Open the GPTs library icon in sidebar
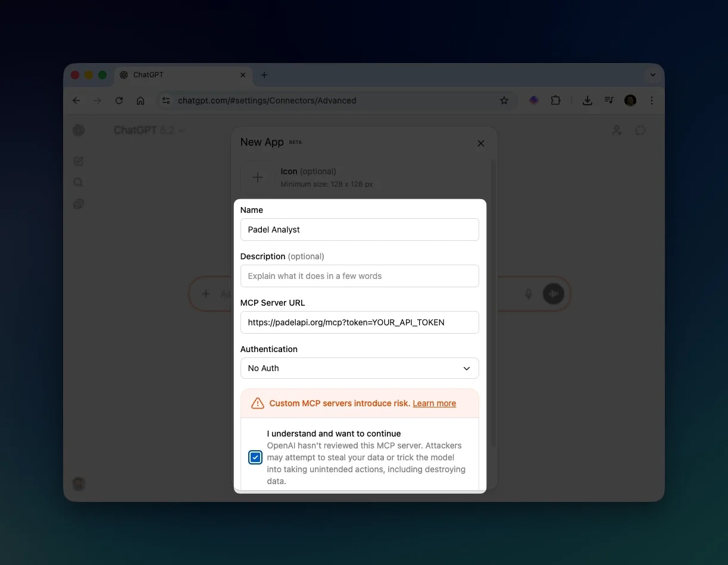This screenshot has height=565, width=728. point(79,204)
